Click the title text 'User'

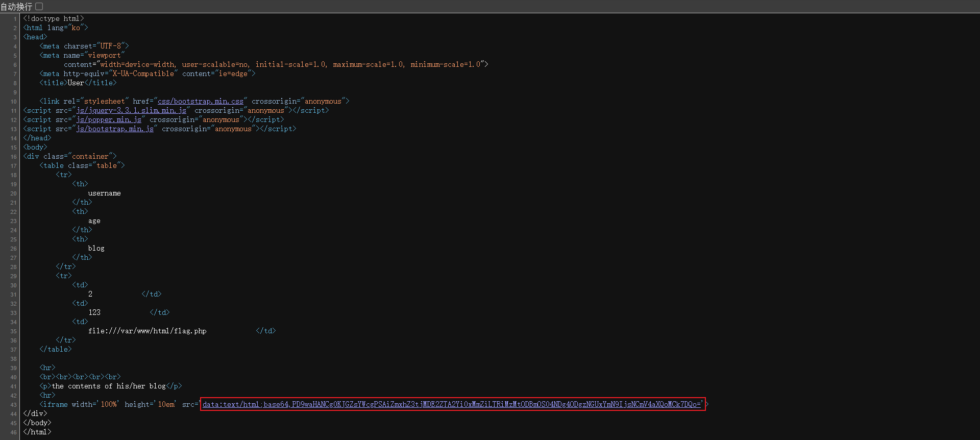[x=76, y=83]
